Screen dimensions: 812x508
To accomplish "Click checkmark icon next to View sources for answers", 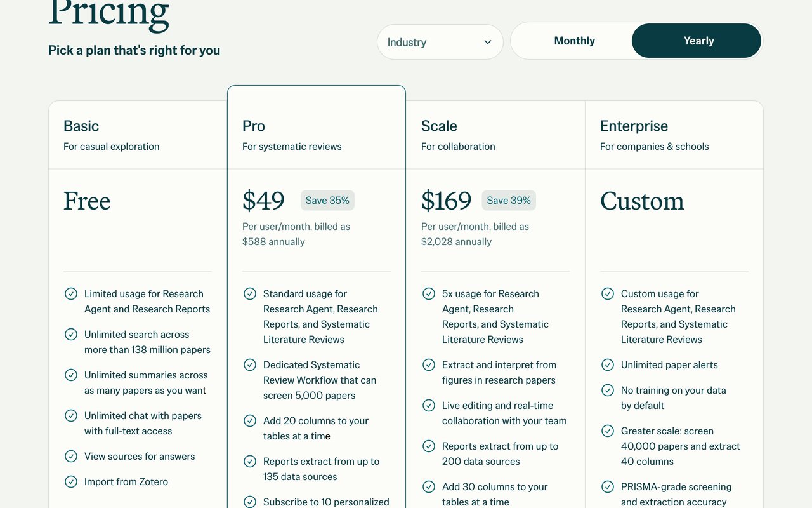I will (x=71, y=456).
